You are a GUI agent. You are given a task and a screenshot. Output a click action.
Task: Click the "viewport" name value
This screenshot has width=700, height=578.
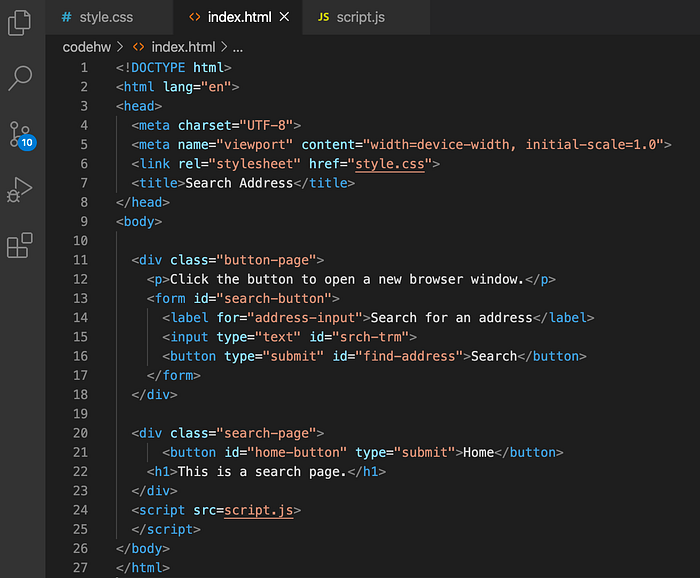coord(254,145)
